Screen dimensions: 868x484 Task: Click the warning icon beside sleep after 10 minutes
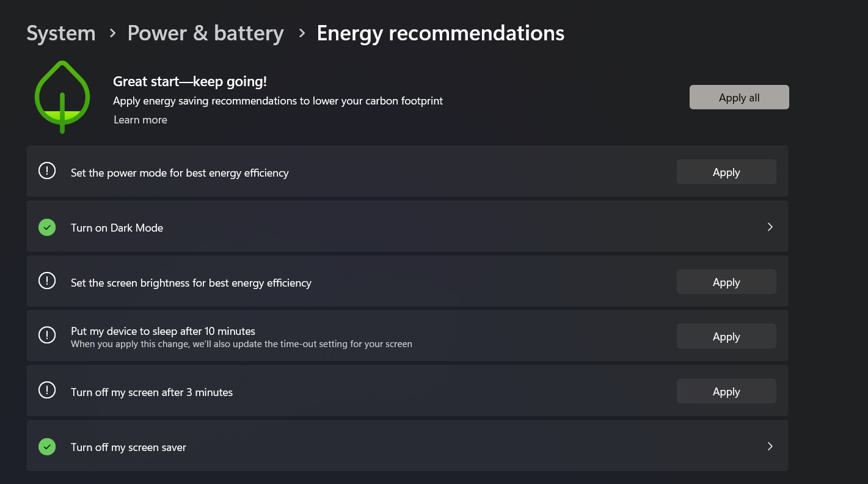point(47,335)
